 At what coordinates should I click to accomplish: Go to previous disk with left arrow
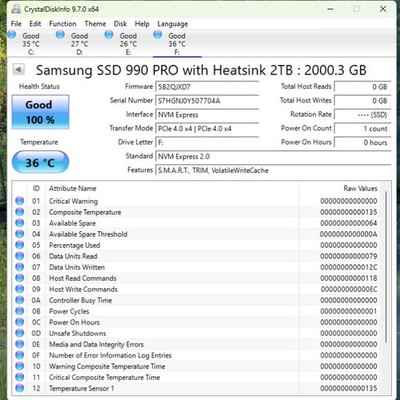point(19,70)
